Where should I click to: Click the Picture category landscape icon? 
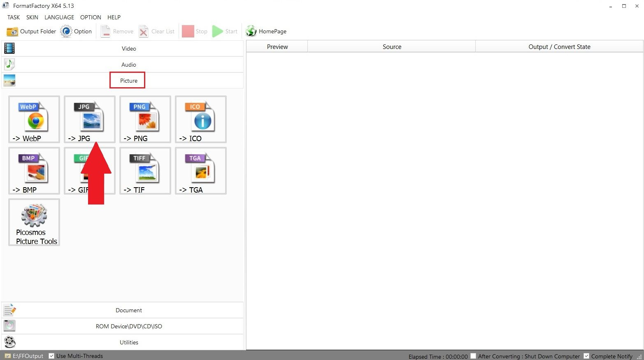pos(9,80)
